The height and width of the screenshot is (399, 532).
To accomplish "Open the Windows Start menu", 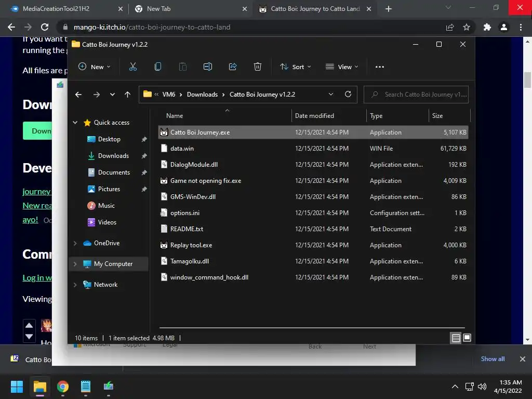I will click(17, 387).
